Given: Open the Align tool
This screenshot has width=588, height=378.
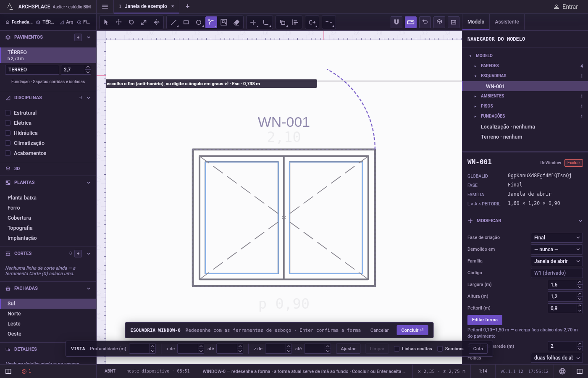Looking at the screenshot, I should [295, 22].
